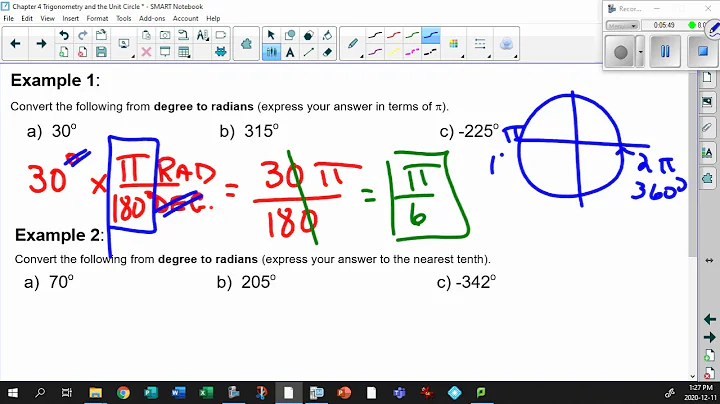Click sidebar next page green arrow
The width and height of the screenshot is (720, 404).
pyautogui.click(x=709, y=337)
